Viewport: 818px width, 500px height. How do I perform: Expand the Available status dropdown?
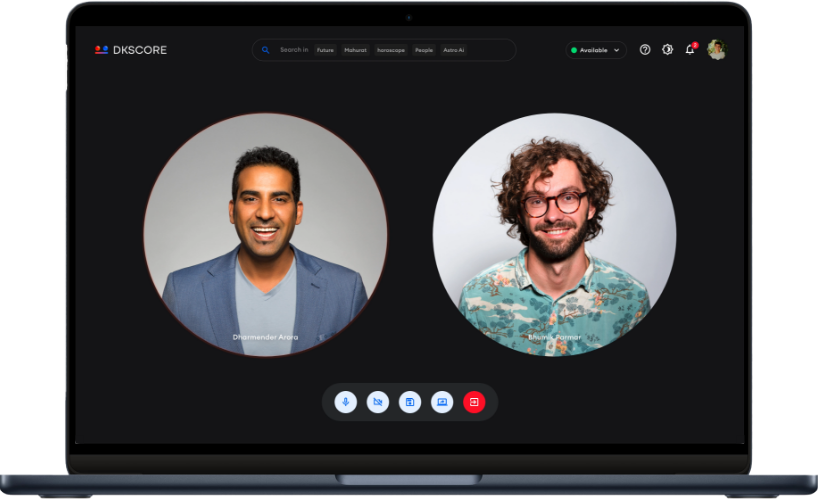click(596, 50)
